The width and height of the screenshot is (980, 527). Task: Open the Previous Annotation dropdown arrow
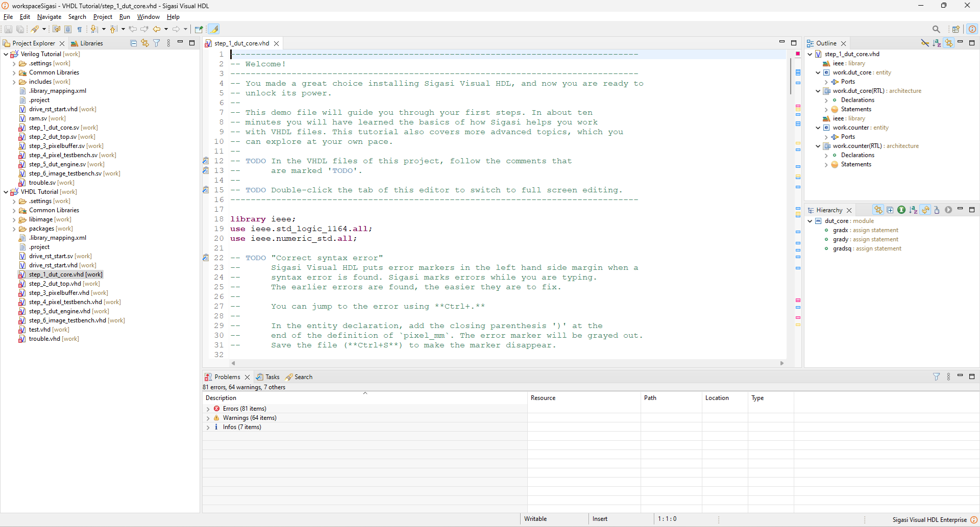123,30
